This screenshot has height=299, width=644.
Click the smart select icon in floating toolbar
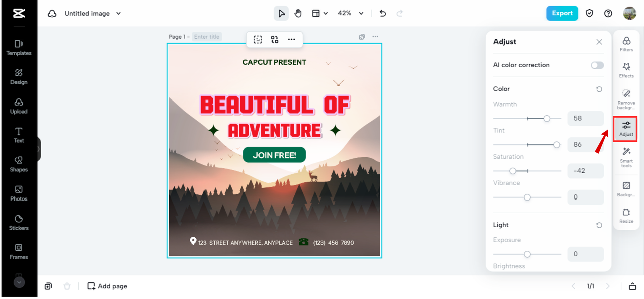(258, 39)
